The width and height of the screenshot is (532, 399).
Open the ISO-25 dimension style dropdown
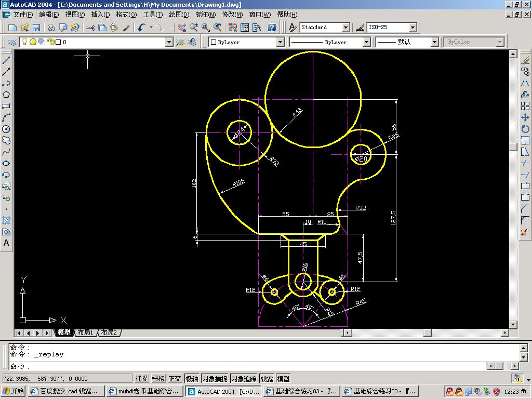413,28
